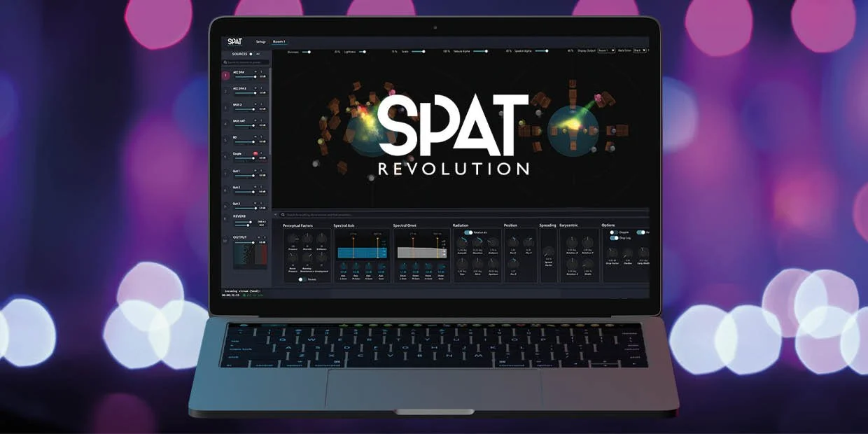Select the Couple source in the sidebar
868x434 pixels.
(x=235, y=153)
